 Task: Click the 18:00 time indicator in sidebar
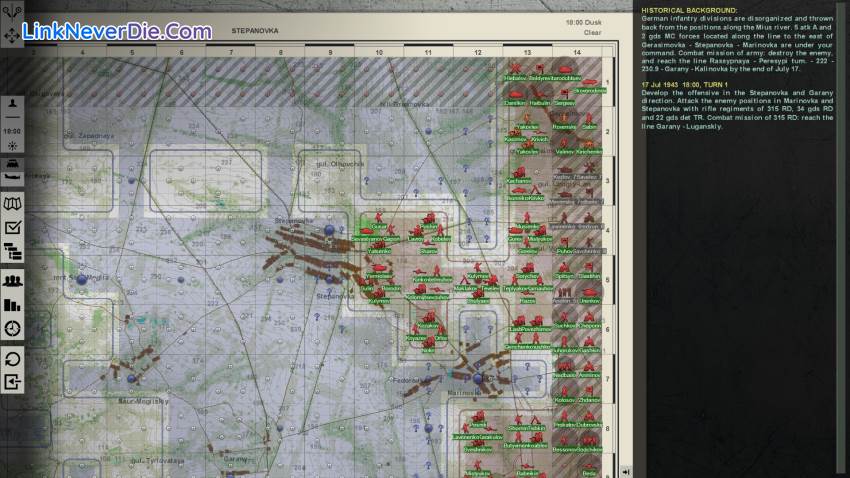[x=12, y=131]
